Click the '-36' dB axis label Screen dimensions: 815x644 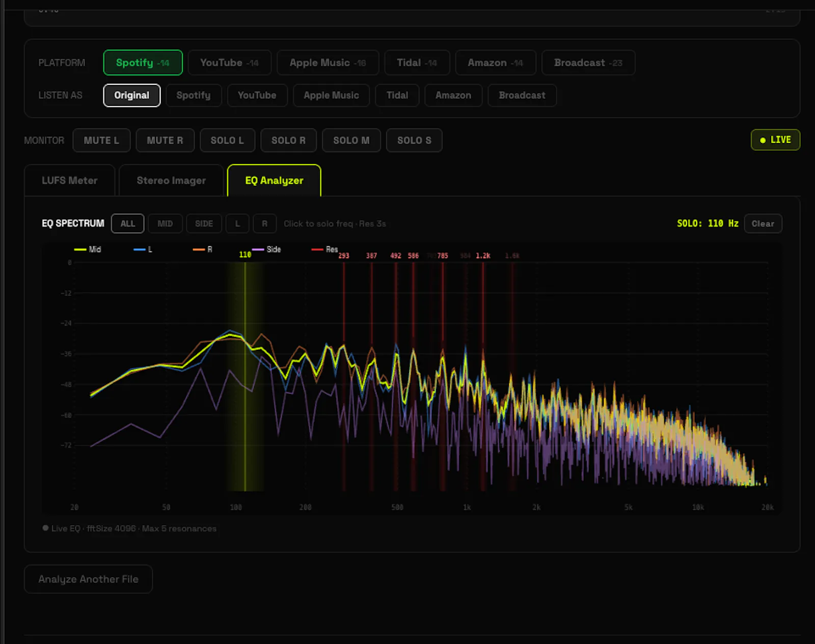pyautogui.click(x=66, y=354)
